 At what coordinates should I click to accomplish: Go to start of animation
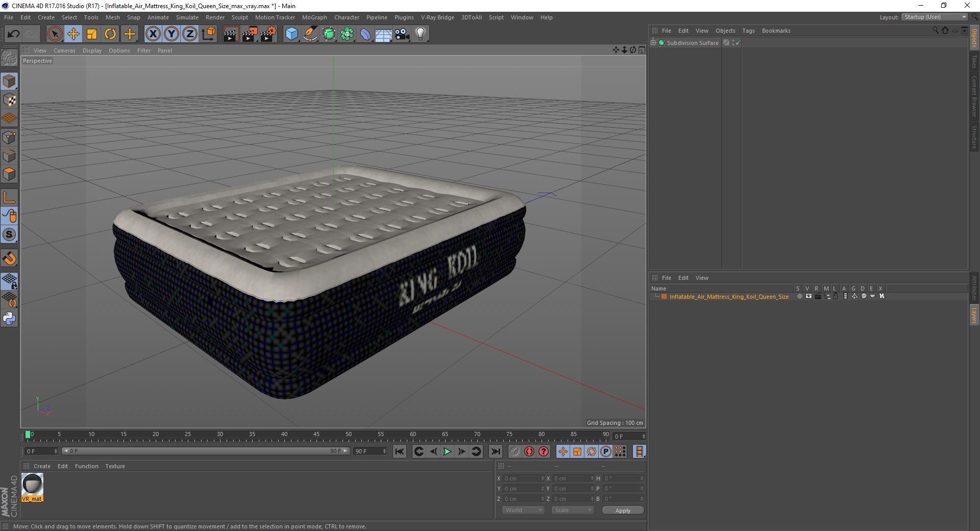[400, 451]
